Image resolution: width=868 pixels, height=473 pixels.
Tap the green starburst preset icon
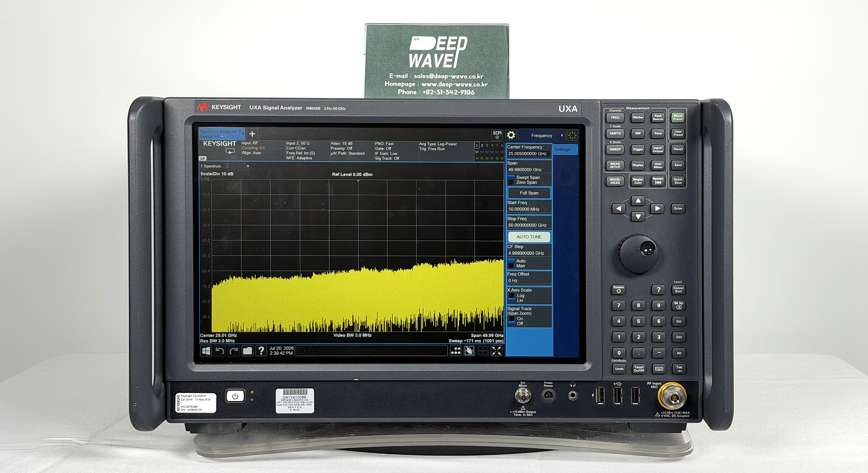(x=572, y=135)
